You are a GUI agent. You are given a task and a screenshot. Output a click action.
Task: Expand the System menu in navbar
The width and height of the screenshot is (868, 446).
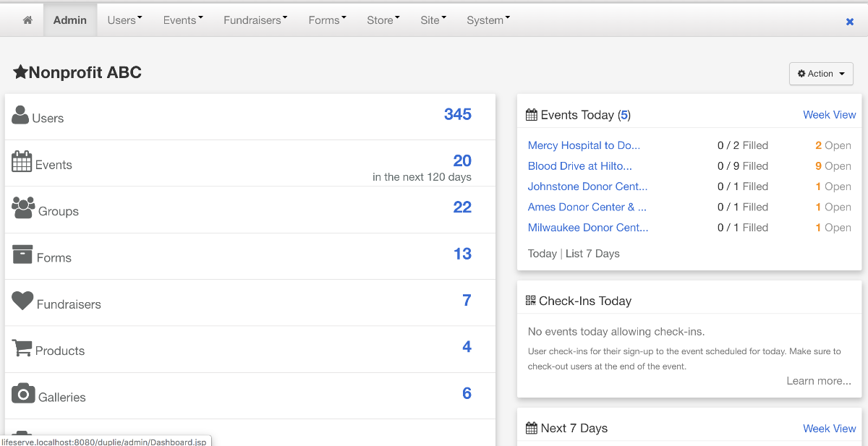coord(488,20)
